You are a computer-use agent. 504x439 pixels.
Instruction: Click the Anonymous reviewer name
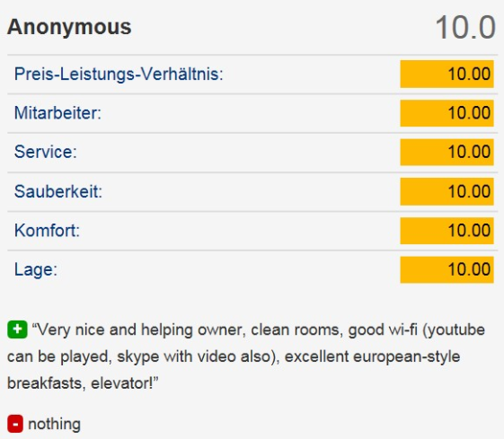[69, 27]
